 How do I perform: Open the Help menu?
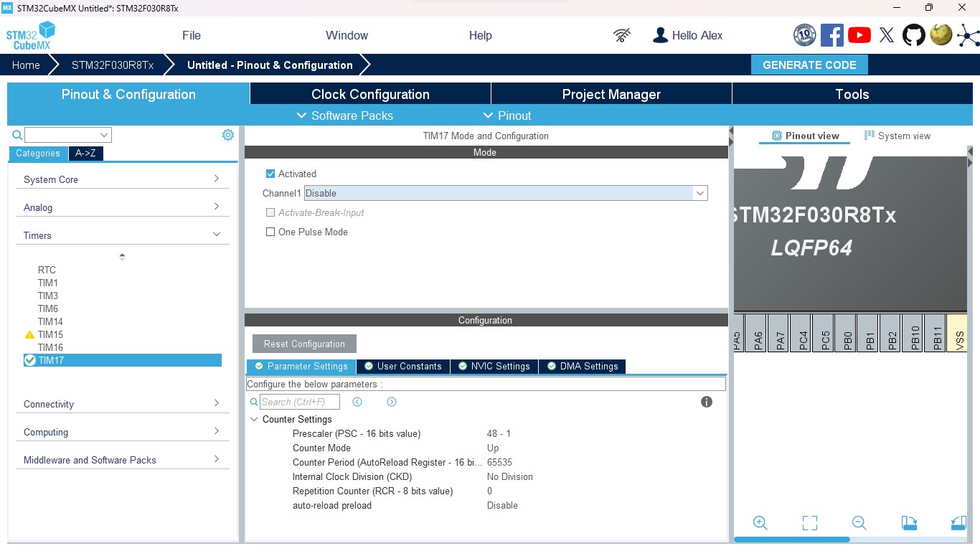tap(481, 35)
